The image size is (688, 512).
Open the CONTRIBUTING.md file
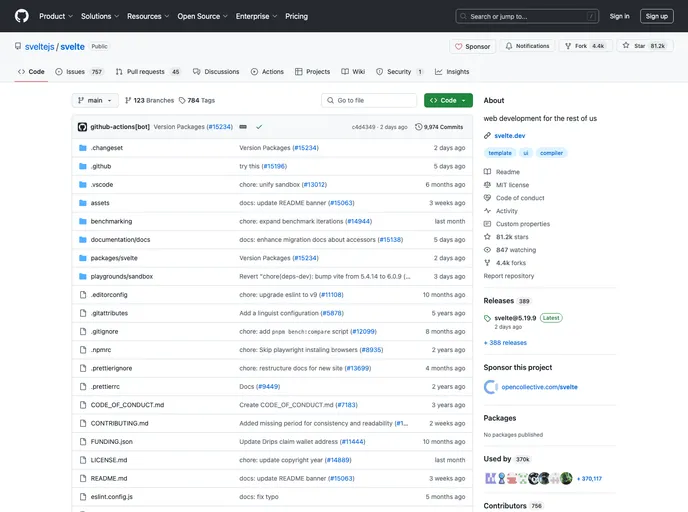(x=119, y=423)
